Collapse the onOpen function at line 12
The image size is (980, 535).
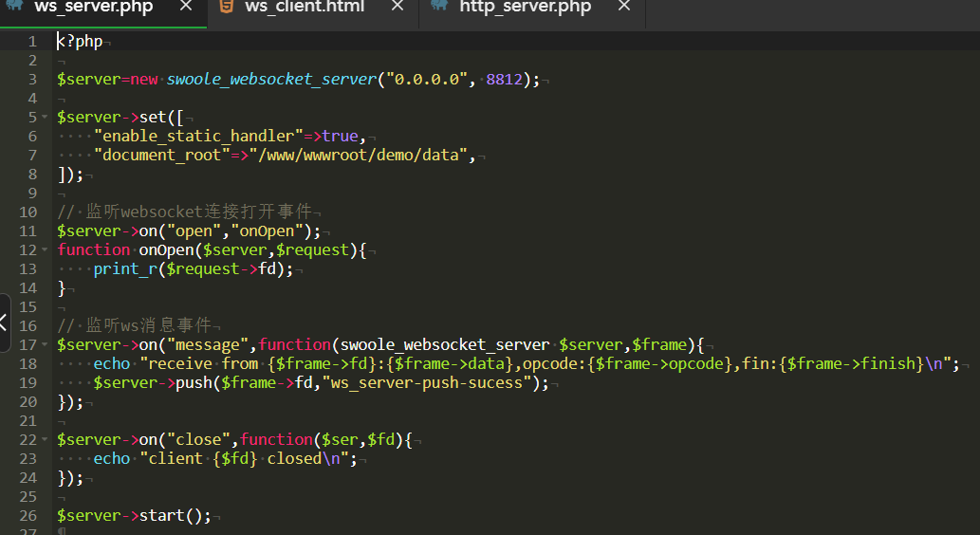click(45, 250)
